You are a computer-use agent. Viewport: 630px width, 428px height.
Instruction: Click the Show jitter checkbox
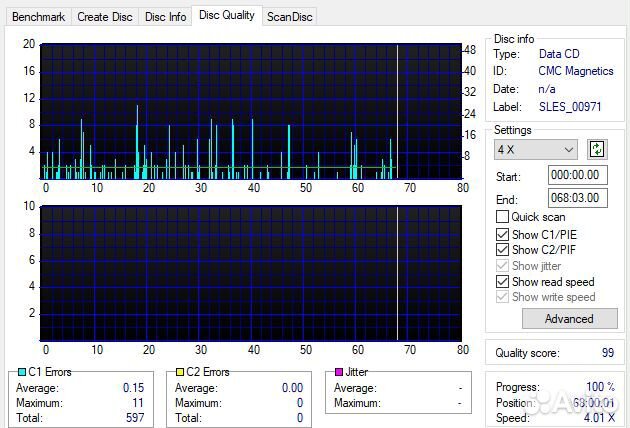point(503,266)
